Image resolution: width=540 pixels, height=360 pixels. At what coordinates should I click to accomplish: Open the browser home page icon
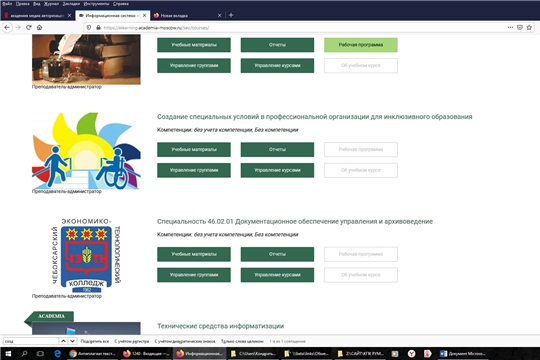pos(39,28)
